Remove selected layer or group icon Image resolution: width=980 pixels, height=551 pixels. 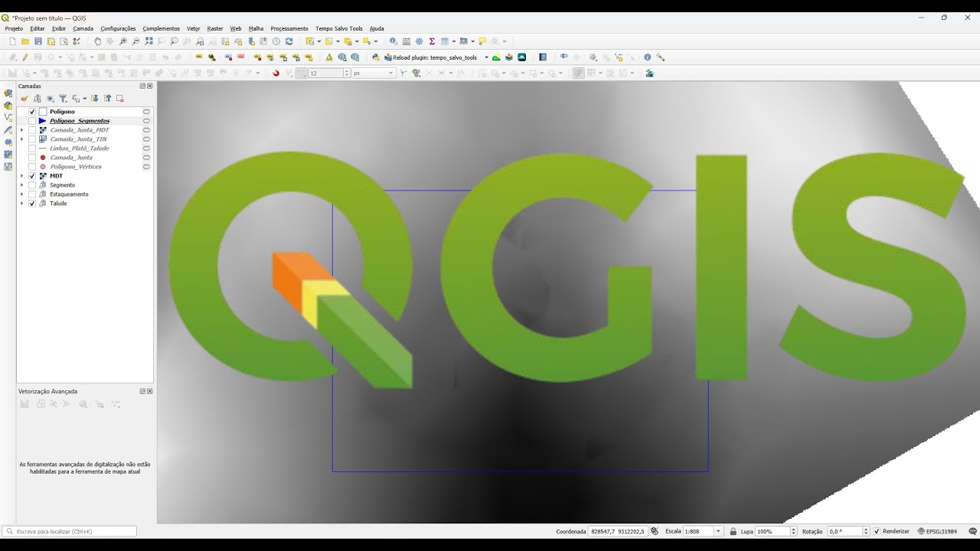click(x=120, y=98)
